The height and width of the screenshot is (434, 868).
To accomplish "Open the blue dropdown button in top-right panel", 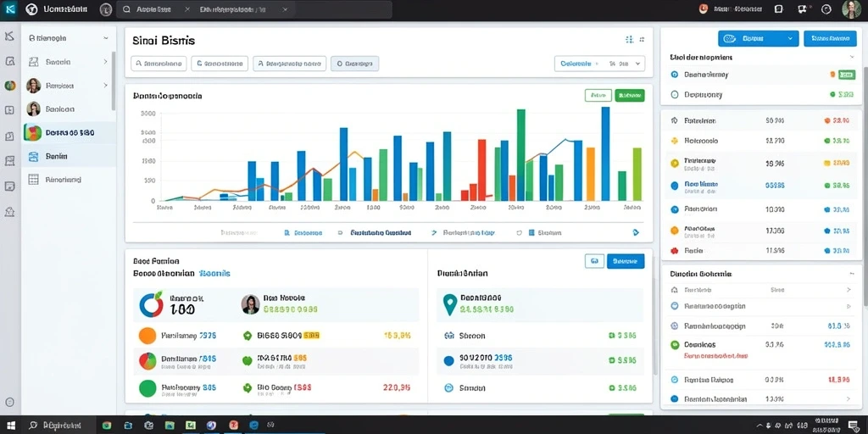I will [758, 39].
